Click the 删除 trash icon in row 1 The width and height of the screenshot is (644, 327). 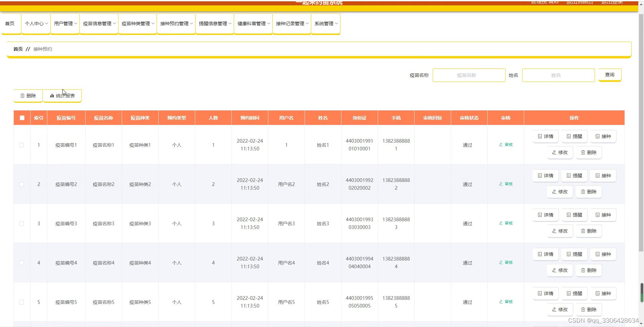tap(583, 152)
